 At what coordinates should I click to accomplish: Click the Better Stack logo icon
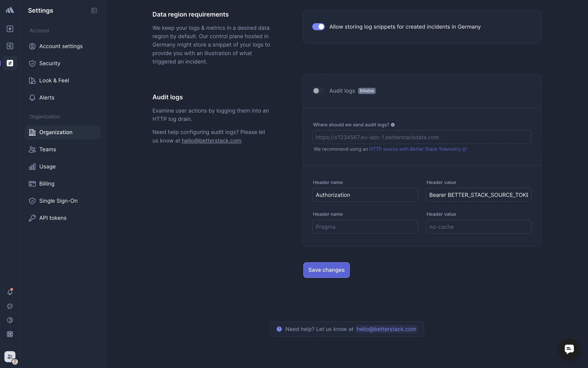(10, 10)
